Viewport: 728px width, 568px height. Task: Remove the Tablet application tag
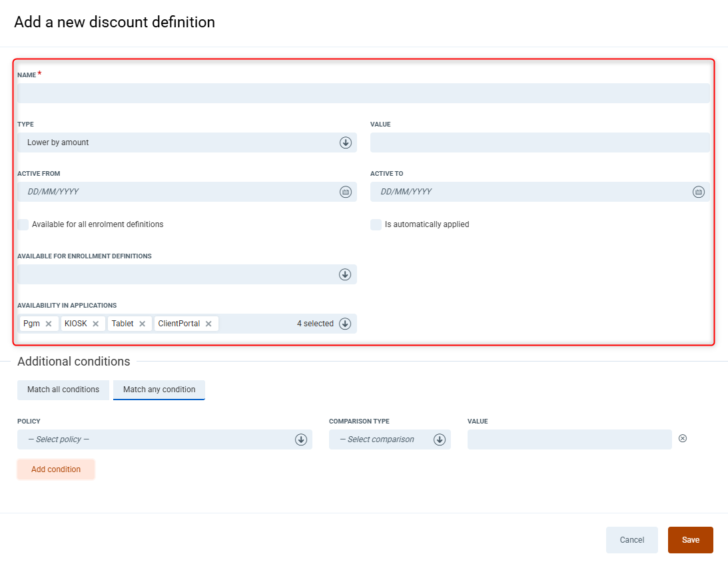click(x=142, y=324)
